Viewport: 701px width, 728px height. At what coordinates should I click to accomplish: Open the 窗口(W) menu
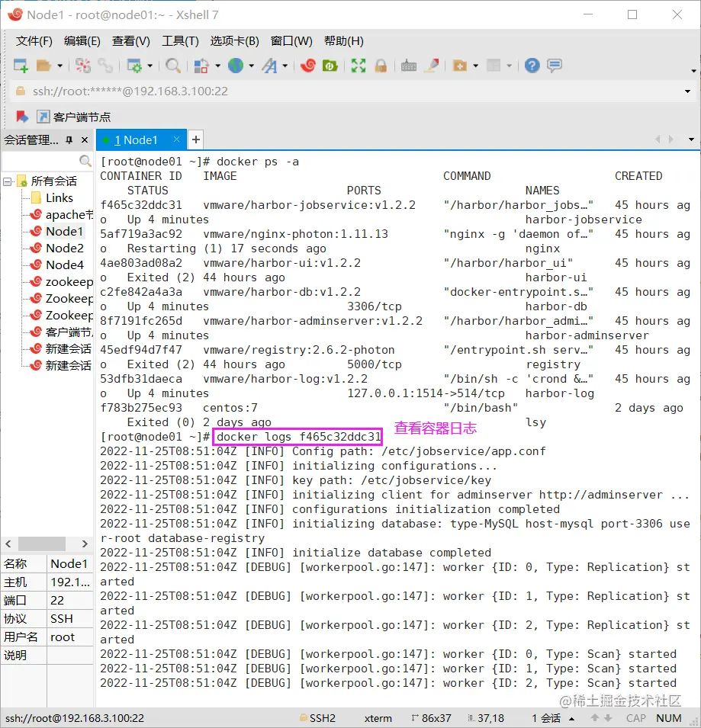coord(291,41)
